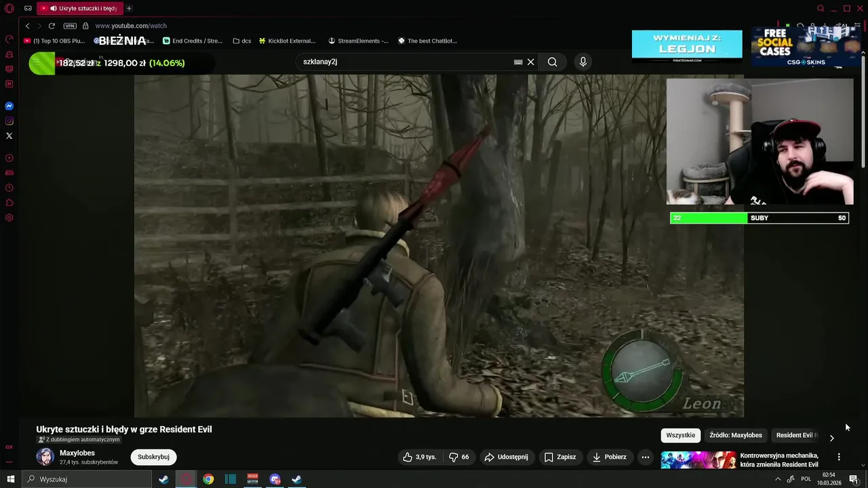The width and height of the screenshot is (868, 488).
Task: Click 'WYMIENIAJ Z: LEGJON' banner
Action: coord(687,45)
